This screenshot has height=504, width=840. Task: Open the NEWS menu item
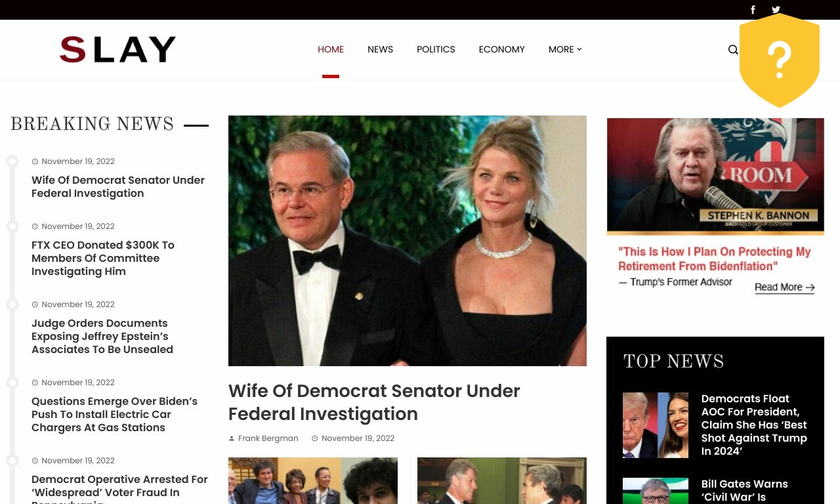pyautogui.click(x=380, y=49)
